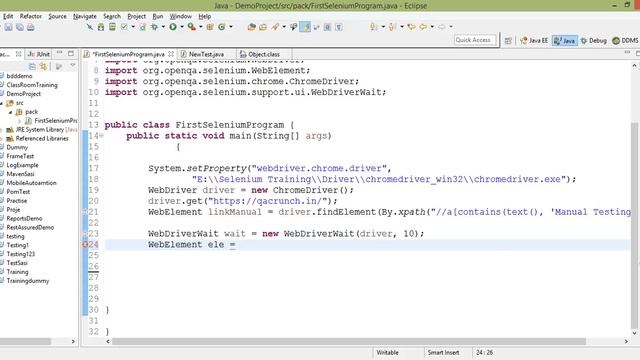Open the Window menu
The width and height of the screenshot is (640, 360).
pos(180,16)
